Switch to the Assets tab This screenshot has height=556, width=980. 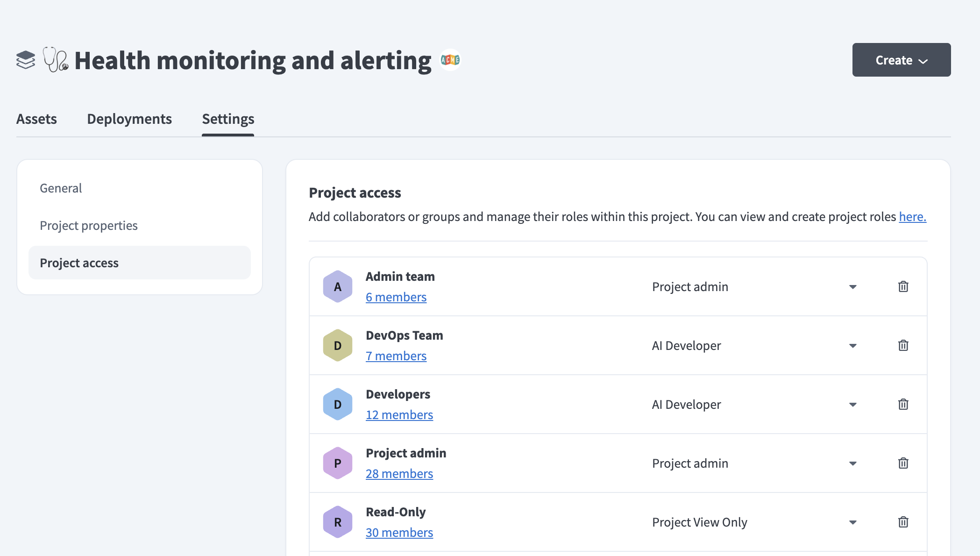(36, 119)
